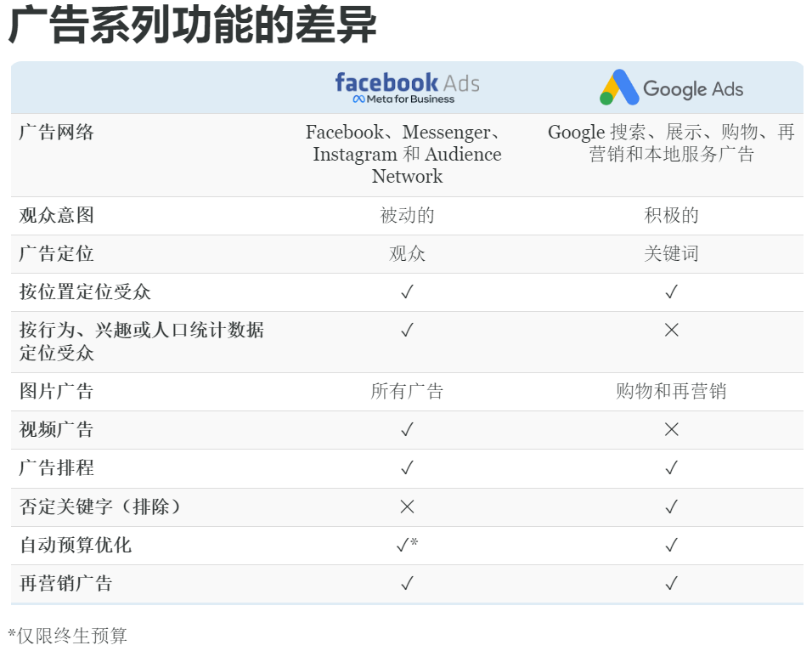
Task: Click the Meta for Business logo text
Action: [403, 99]
